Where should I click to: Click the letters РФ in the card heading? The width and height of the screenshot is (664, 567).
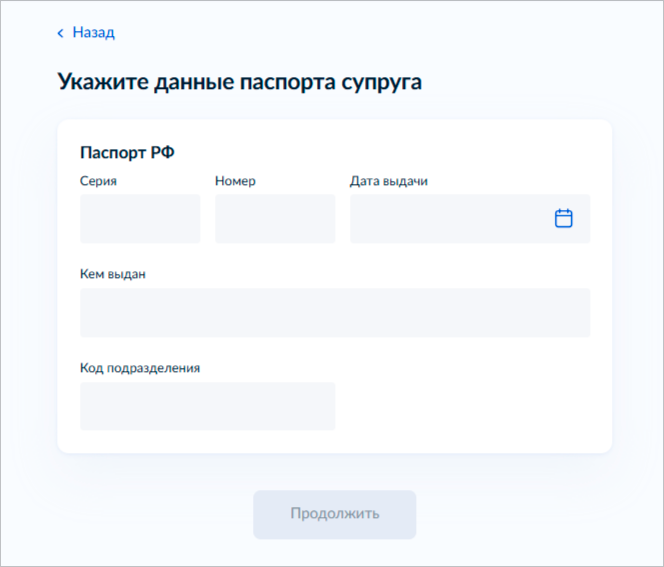[162, 152]
